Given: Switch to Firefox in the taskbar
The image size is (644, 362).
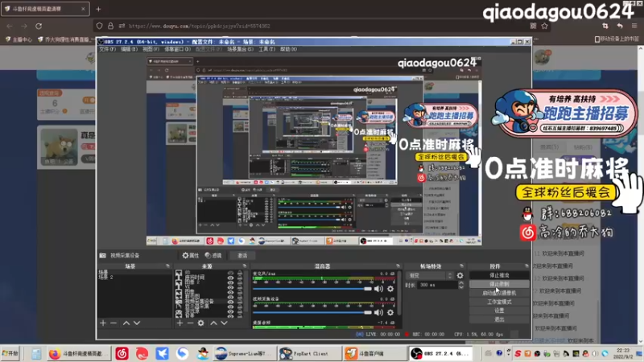Looking at the screenshot, I should click(78, 353).
